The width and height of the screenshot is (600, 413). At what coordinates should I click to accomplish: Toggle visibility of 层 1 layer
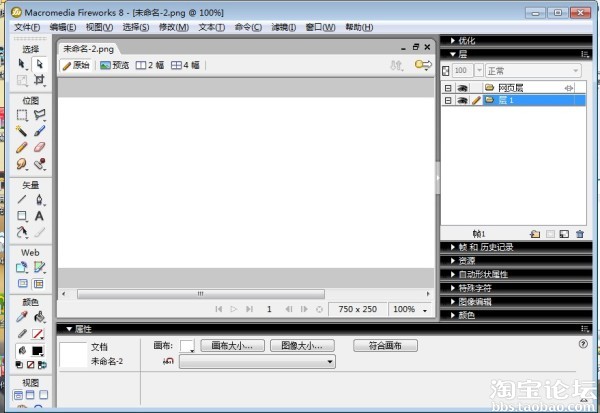click(462, 101)
